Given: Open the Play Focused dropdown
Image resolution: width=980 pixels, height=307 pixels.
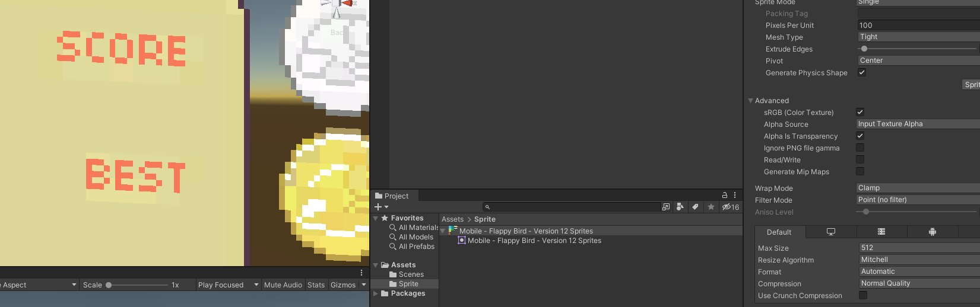Looking at the screenshot, I should tap(229, 285).
